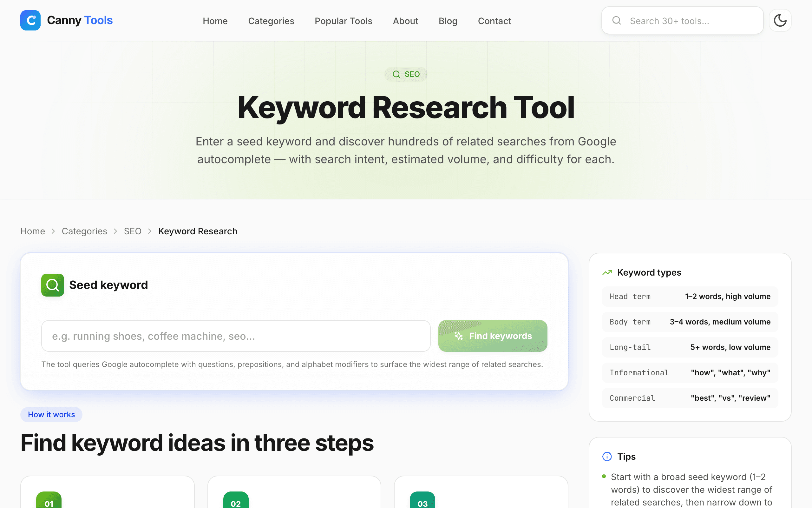This screenshot has width=812, height=508.
Task: Click the SEO breadcrumb link
Action: tap(133, 231)
